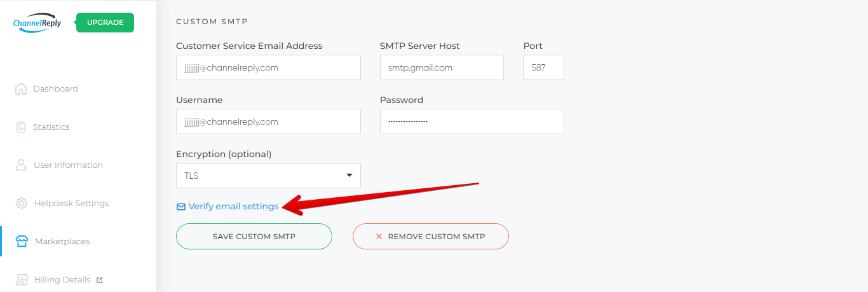This screenshot has height=292, width=868.
Task: Click the Encryption dropdown arrow
Action: pyautogui.click(x=349, y=176)
